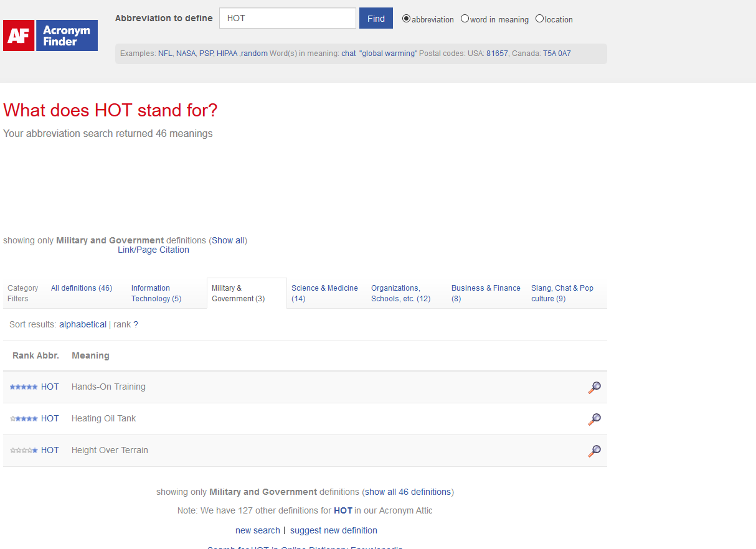Click star rating for Height Over Terrain
Screen dimensions: 756x549
click(x=24, y=450)
